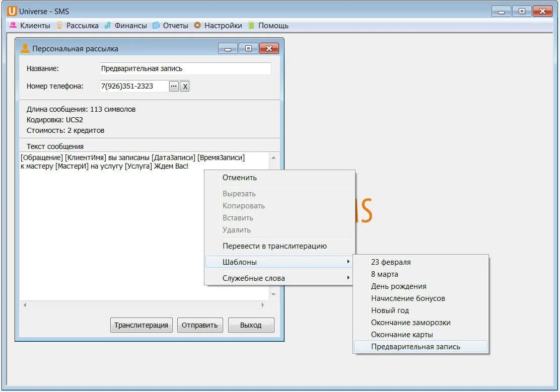Close the Universe - SMS main window

coord(542,11)
